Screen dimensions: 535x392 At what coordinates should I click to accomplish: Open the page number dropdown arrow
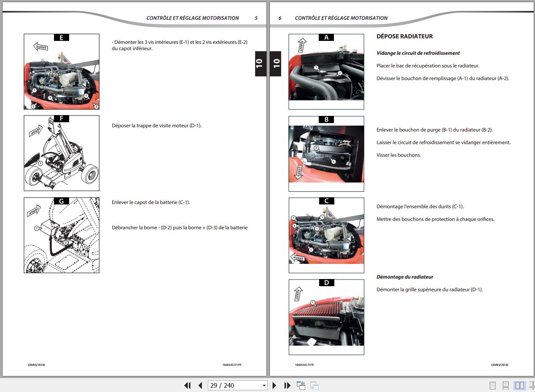[264, 385]
